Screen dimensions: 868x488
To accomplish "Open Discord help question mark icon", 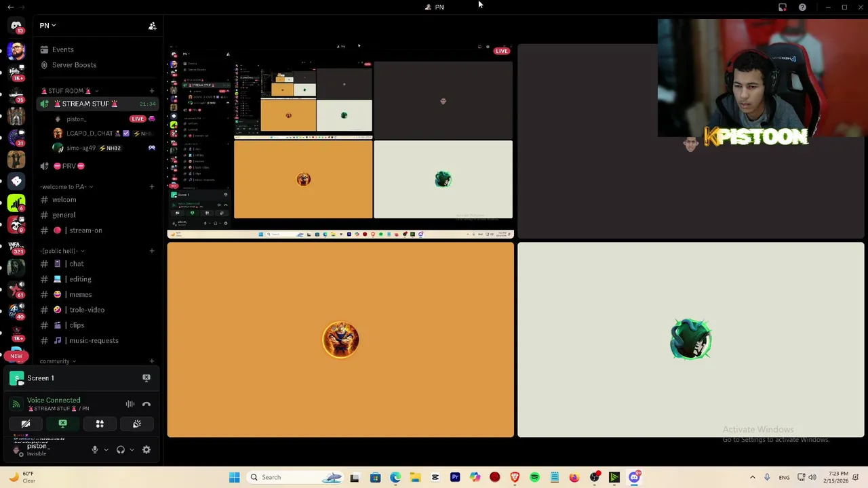I will click(802, 7).
